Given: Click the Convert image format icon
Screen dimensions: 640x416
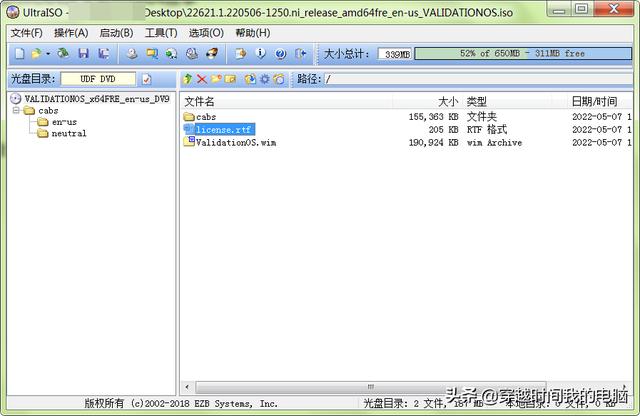Looking at the screenshot, I should [171, 53].
